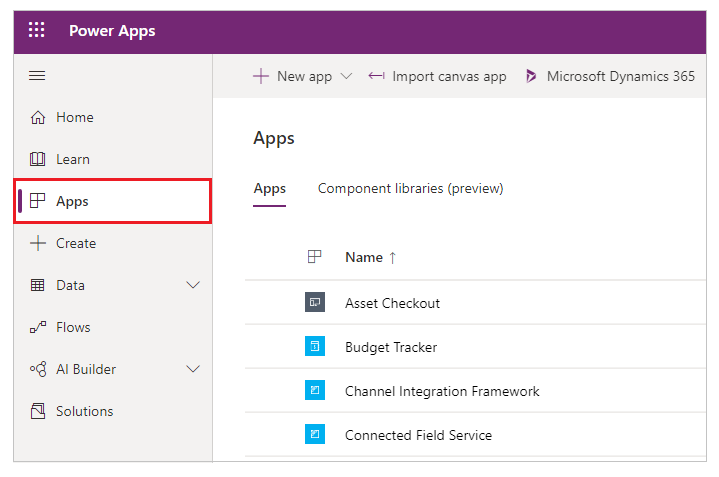Switch to the Apps tab
719x477 pixels.
(x=270, y=189)
